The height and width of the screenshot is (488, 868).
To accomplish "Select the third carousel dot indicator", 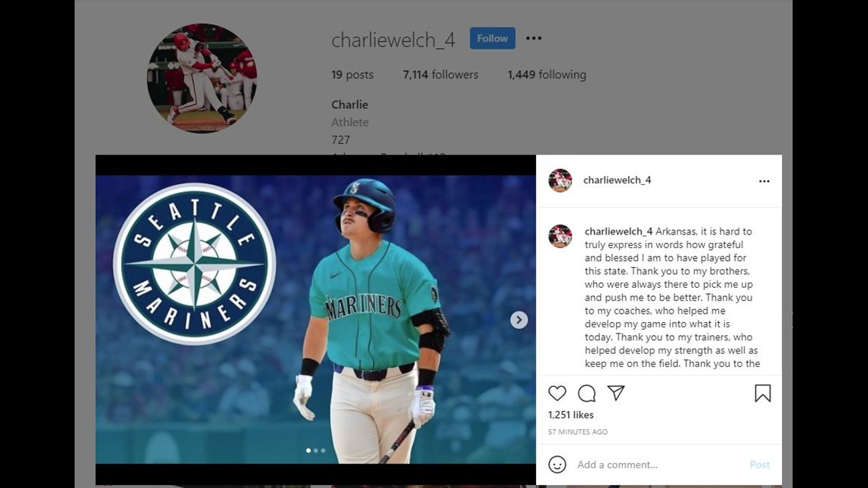I will coord(324,451).
